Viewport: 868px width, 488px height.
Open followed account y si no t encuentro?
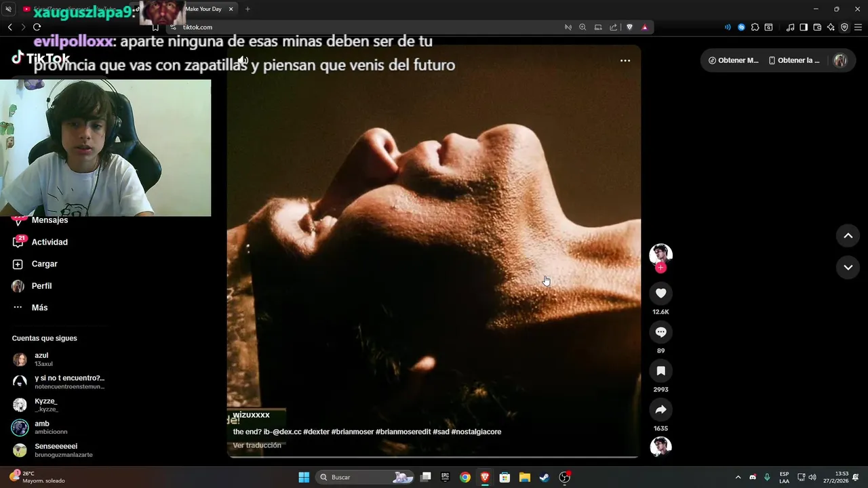click(x=58, y=382)
